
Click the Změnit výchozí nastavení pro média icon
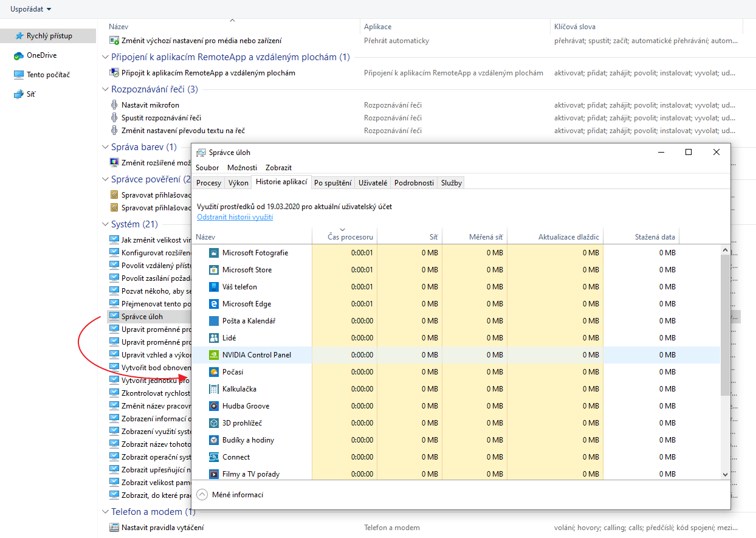114,41
